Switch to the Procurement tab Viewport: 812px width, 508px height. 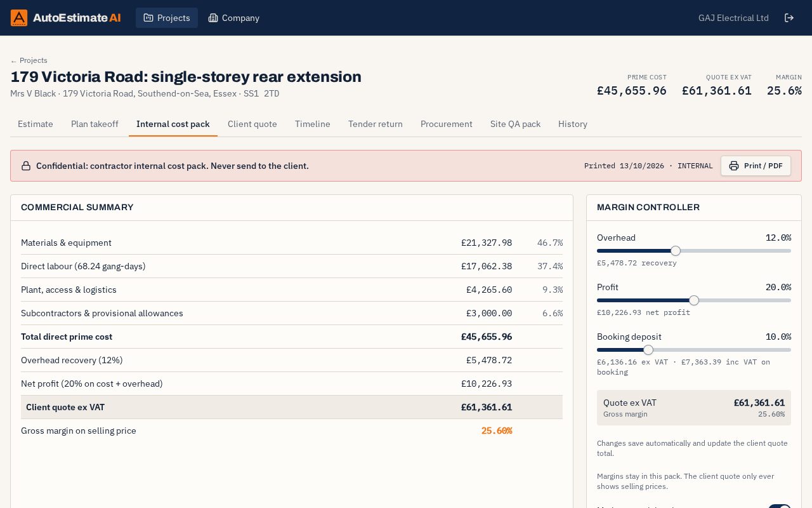click(x=447, y=124)
